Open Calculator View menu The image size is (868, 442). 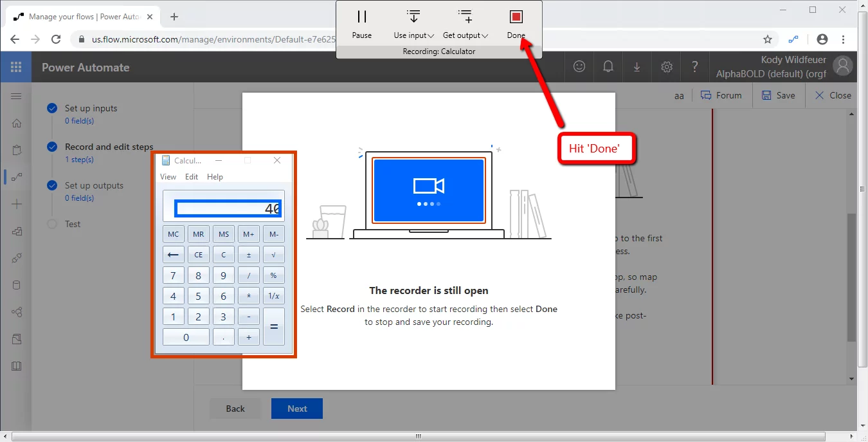168,177
